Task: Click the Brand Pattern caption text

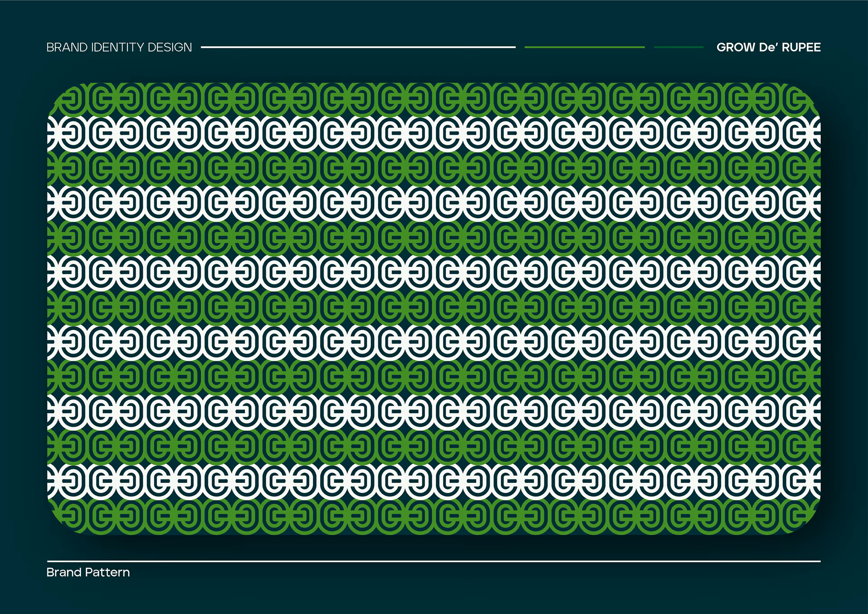Action: [x=88, y=572]
